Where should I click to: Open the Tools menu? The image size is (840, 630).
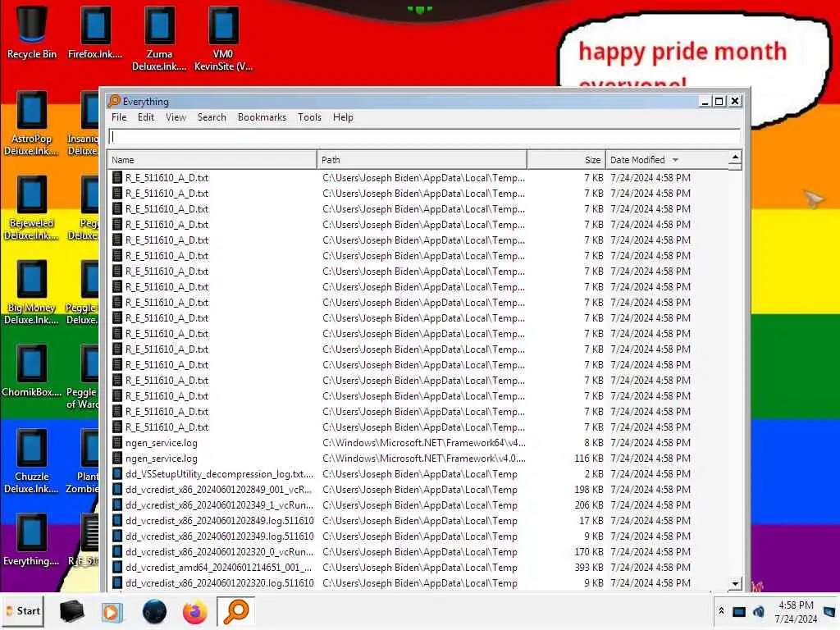coord(309,117)
